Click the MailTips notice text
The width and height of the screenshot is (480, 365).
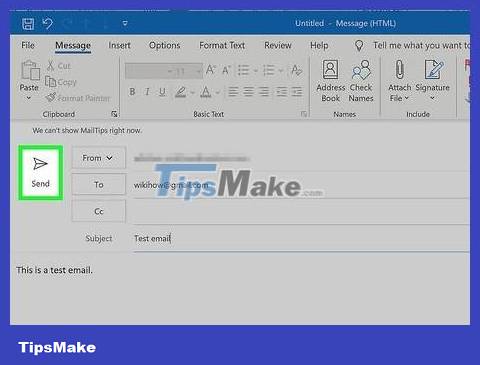(87, 131)
